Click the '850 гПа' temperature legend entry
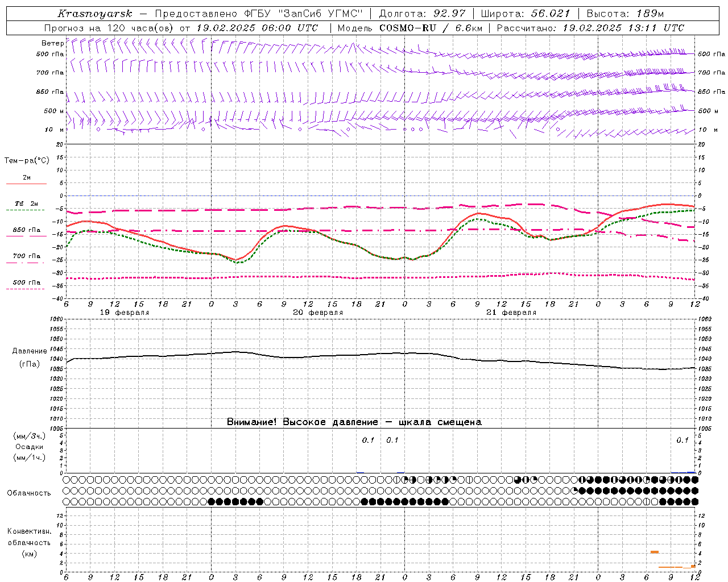Image resolution: width=728 pixels, height=582 pixels. click(27, 230)
